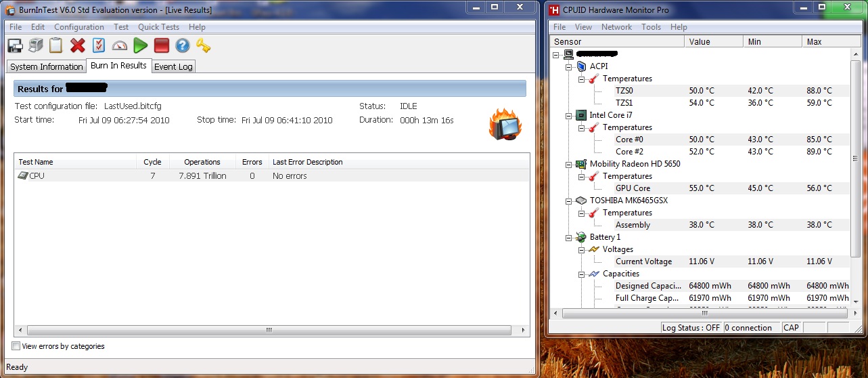Select the Burn In Results tab

[118, 66]
